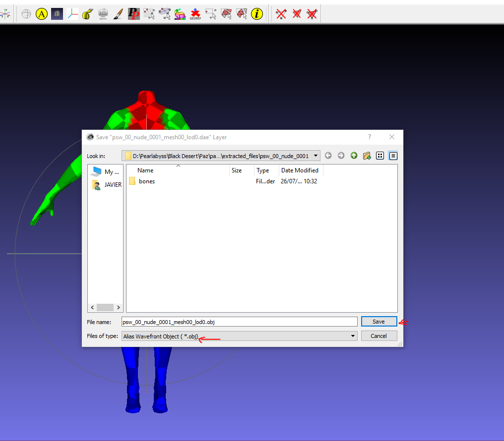Click the yellow layer info icon
This screenshot has width=504, height=441.
256,14
